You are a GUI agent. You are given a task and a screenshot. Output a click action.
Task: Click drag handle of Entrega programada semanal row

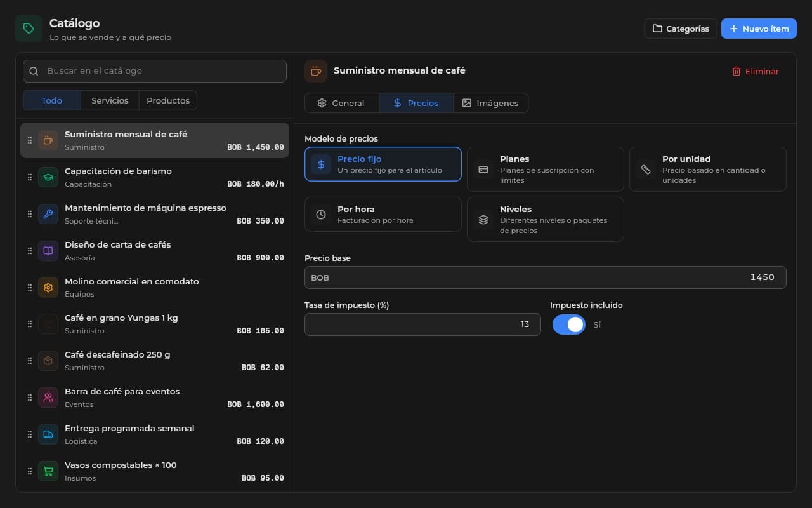tap(30, 434)
